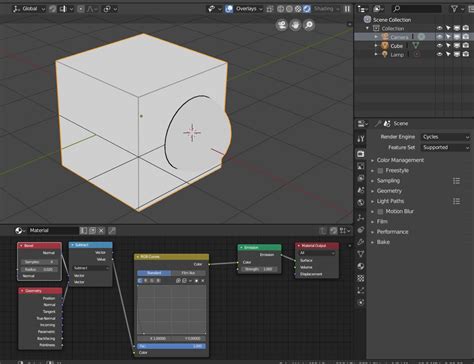Image resolution: width=474 pixels, height=364 pixels.
Task: Open the Output properties tab icon
Action: coord(361,166)
